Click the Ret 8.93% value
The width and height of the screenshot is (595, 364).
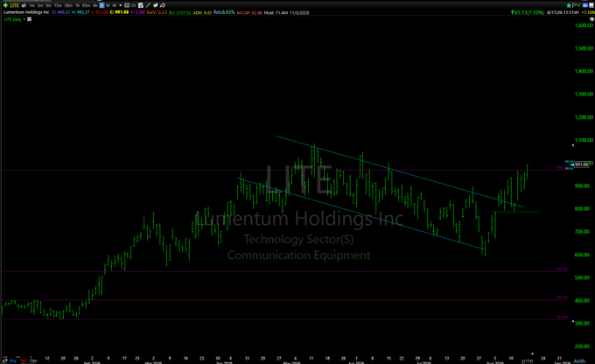click(224, 12)
